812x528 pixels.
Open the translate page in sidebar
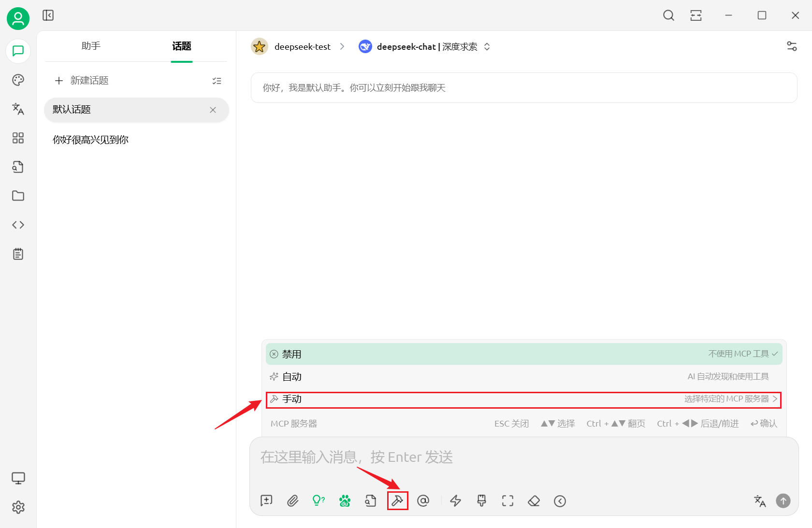click(18, 109)
